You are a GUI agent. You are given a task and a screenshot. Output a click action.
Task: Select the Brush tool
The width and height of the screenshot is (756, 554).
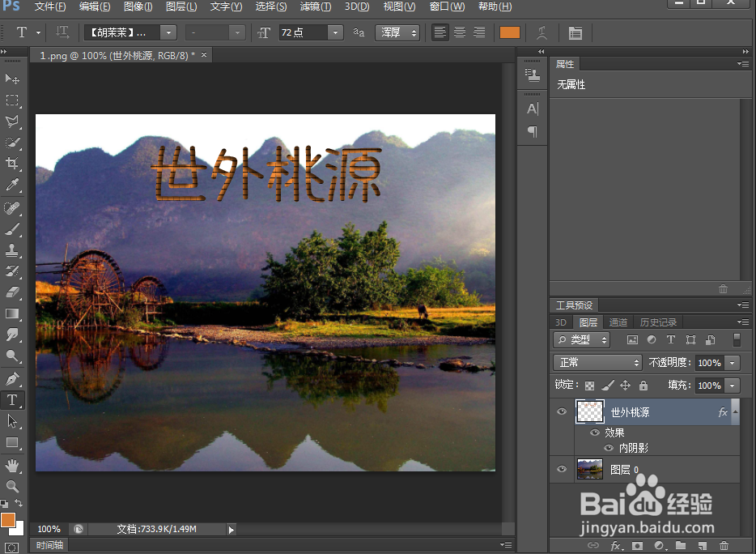tap(12, 228)
